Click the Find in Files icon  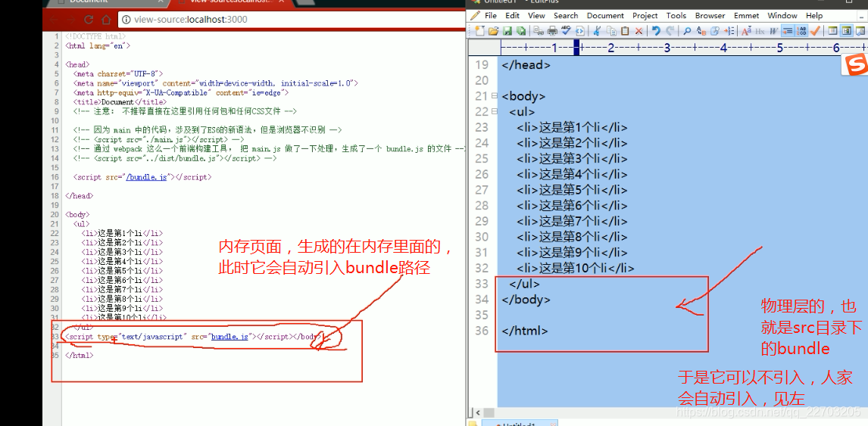[x=715, y=31]
